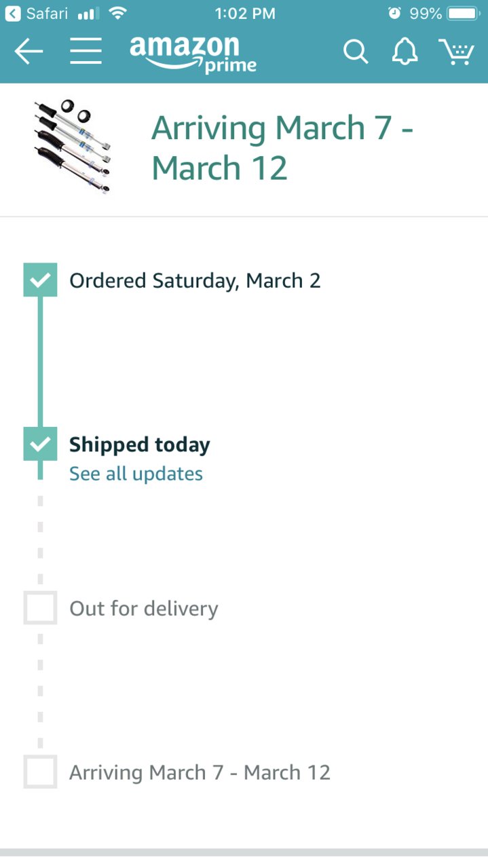Tap the Out for delivery empty box

[40, 607]
